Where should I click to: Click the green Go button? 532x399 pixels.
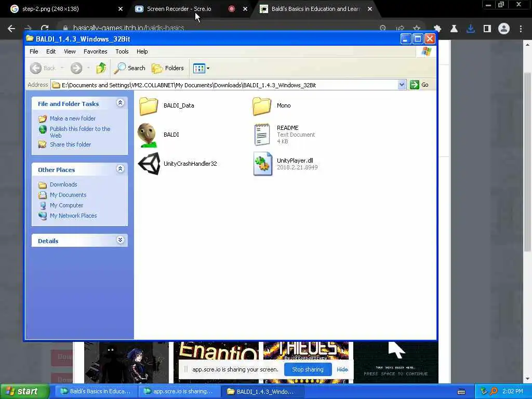click(x=419, y=85)
